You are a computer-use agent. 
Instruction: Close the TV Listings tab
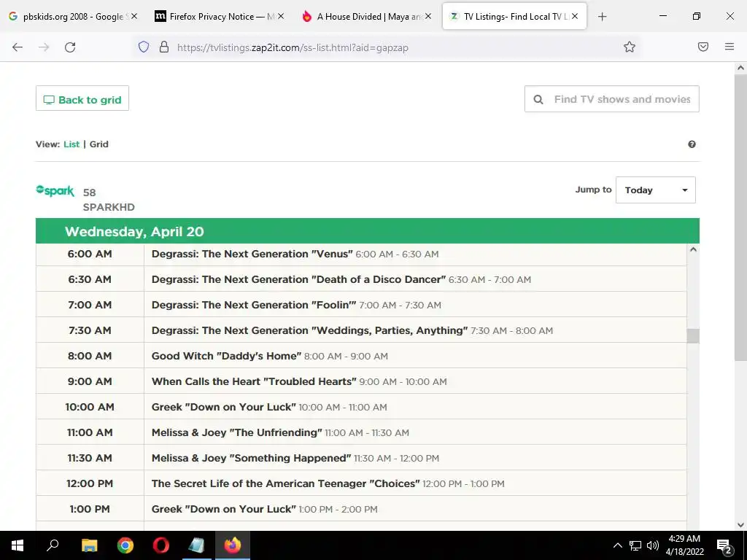[575, 16]
